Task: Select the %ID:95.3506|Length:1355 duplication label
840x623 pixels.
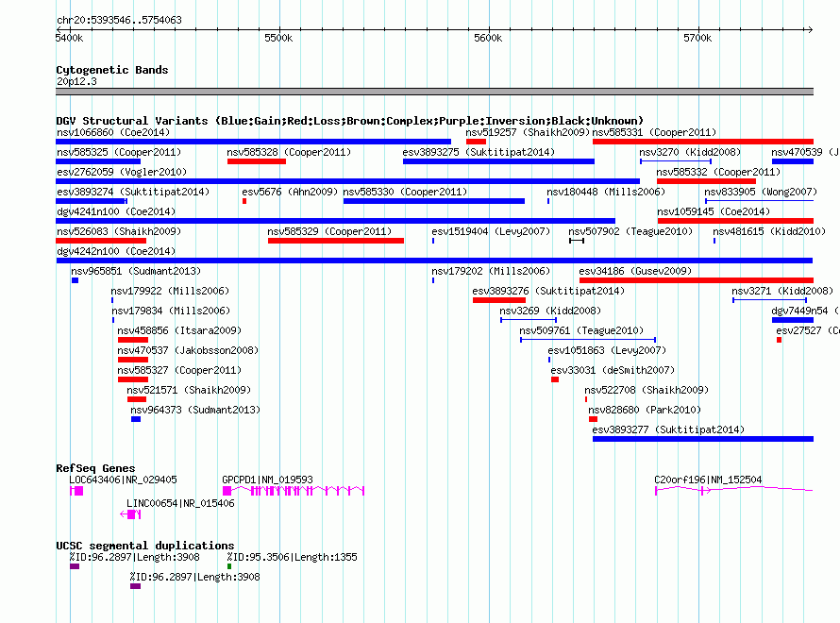Action: pyautogui.click(x=292, y=557)
